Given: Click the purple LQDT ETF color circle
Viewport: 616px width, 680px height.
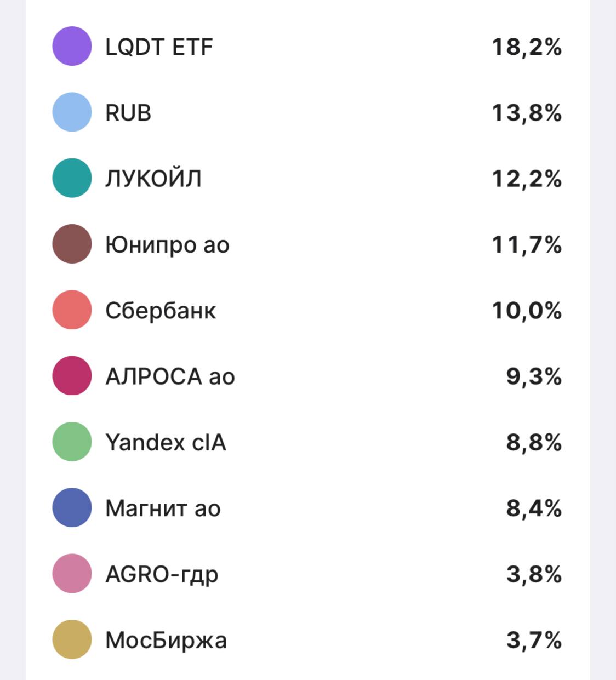Looking at the screenshot, I should coord(72,46).
